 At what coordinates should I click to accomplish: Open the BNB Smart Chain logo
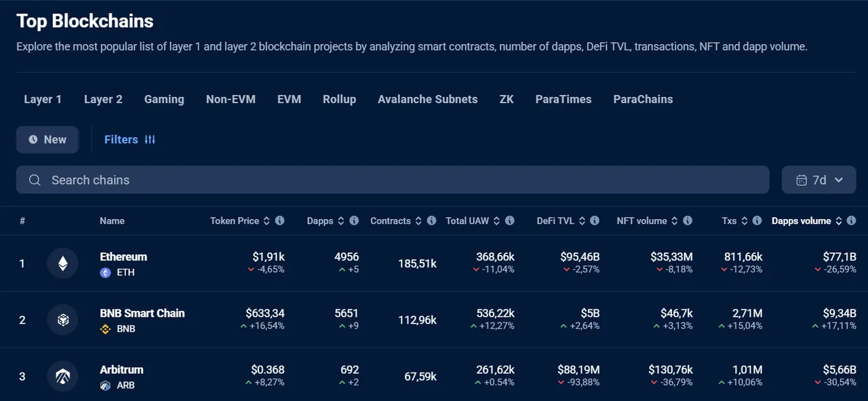pyautogui.click(x=62, y=320)
